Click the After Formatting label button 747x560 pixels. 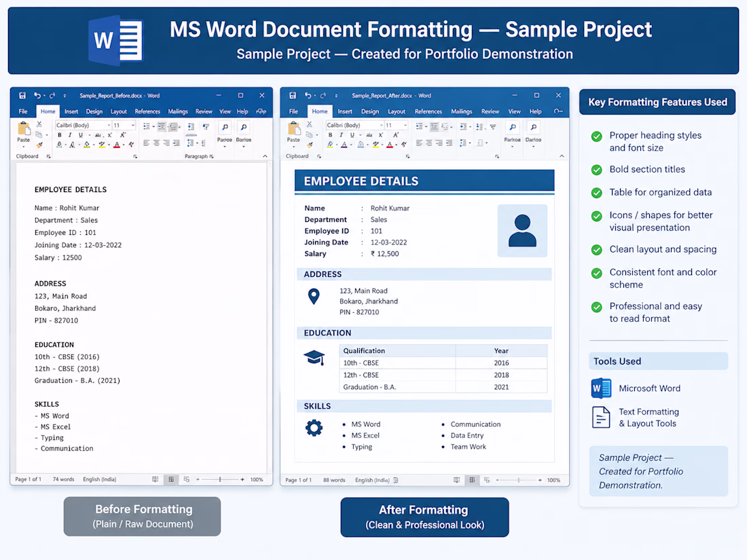[x=424, y=517]
